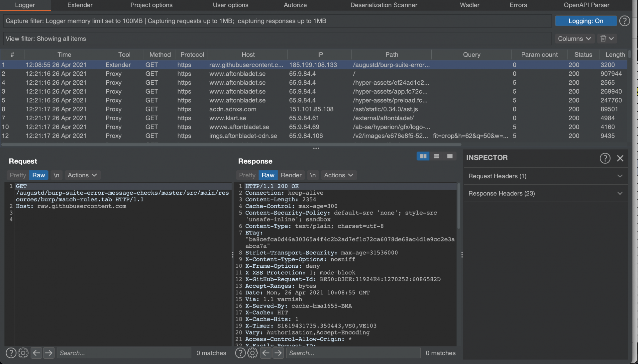Close the Inspector panel
The image size is (638, 364).
620,158
